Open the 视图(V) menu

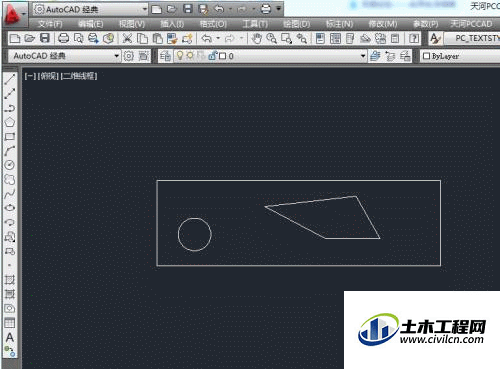[132, 24]
